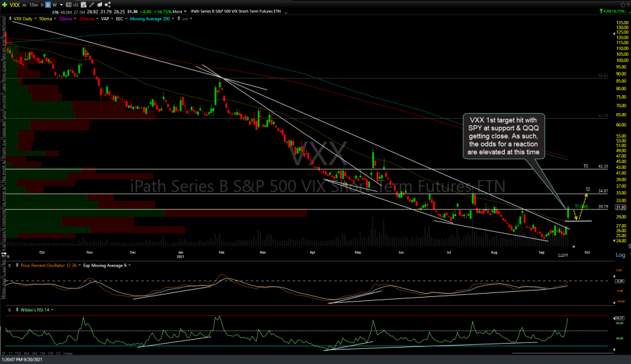The width and height of the screenshot is (631, 364).
Task: Click the add-indicator template icon
Action: point(83,5)
